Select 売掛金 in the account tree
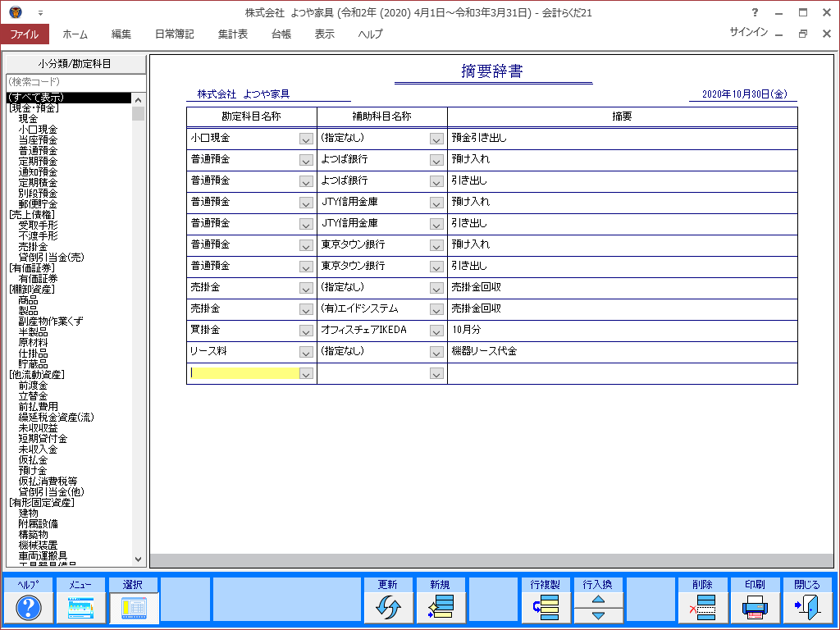The width and height of the screenshot is (840, 630). 33,247
